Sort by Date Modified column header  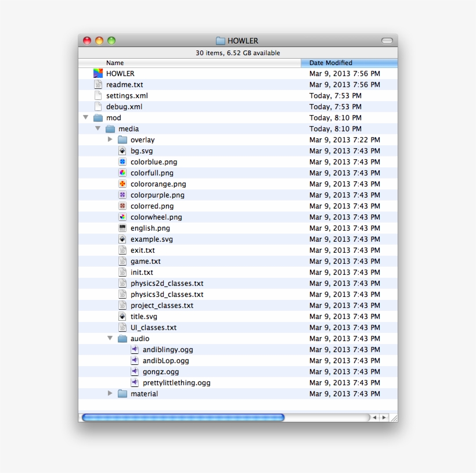point(349,63)
